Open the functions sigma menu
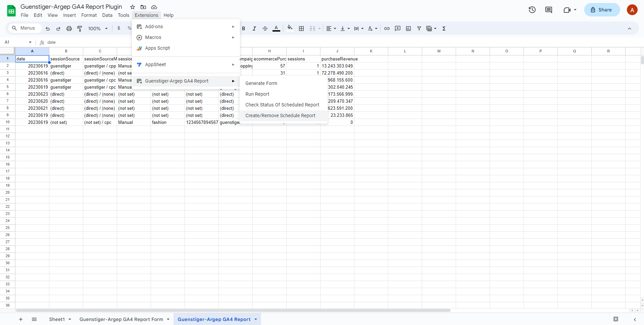This screenshot has width=644, height=325. click(x=444, y=29)
